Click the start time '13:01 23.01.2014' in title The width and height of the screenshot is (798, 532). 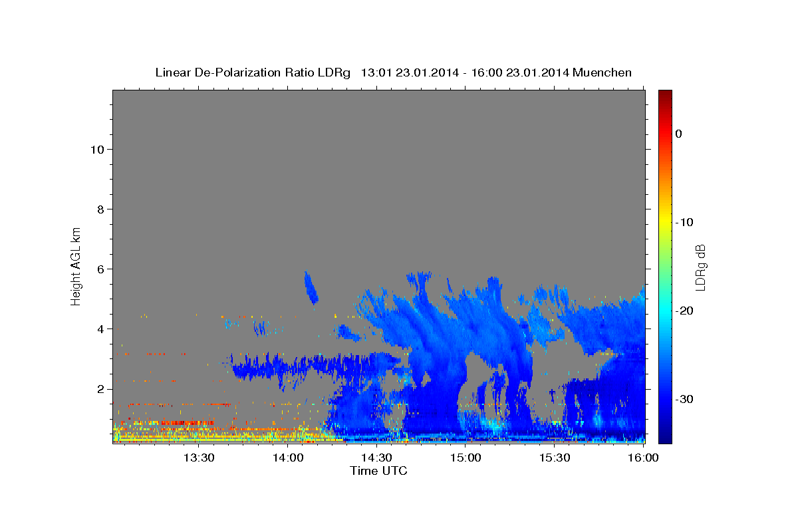[x=409, y=72]
